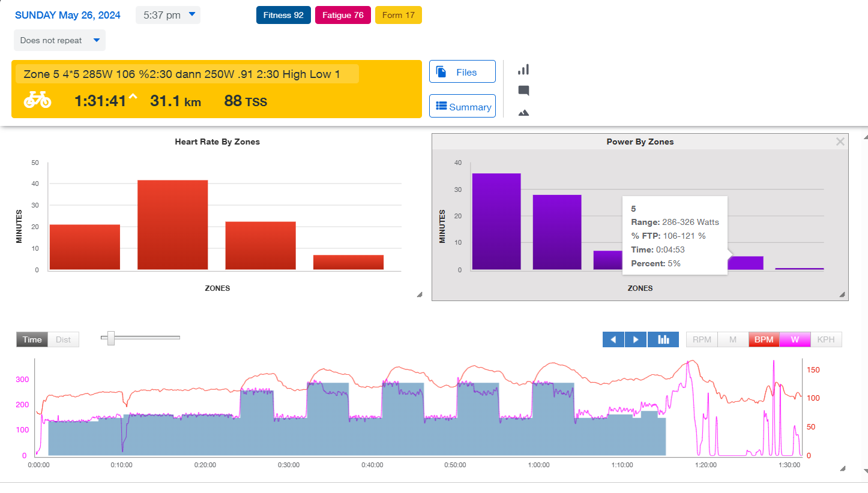
Task: Click the bike workout type icon
Action: (x=37, y=100)
